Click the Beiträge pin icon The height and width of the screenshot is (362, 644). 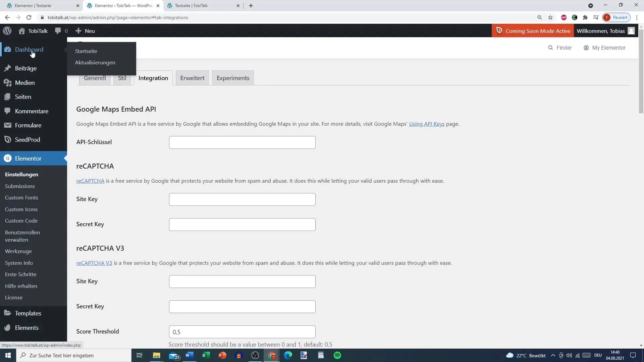click(x=7, y=68)
